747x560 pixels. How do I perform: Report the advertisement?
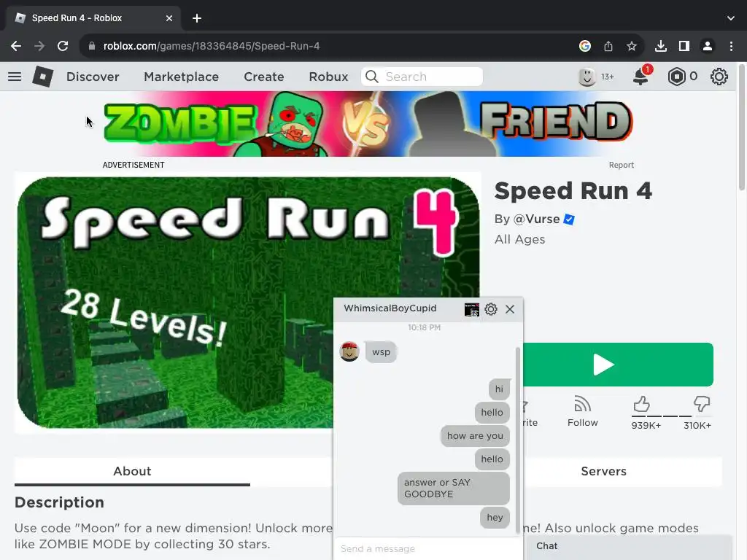click(622, 165)
